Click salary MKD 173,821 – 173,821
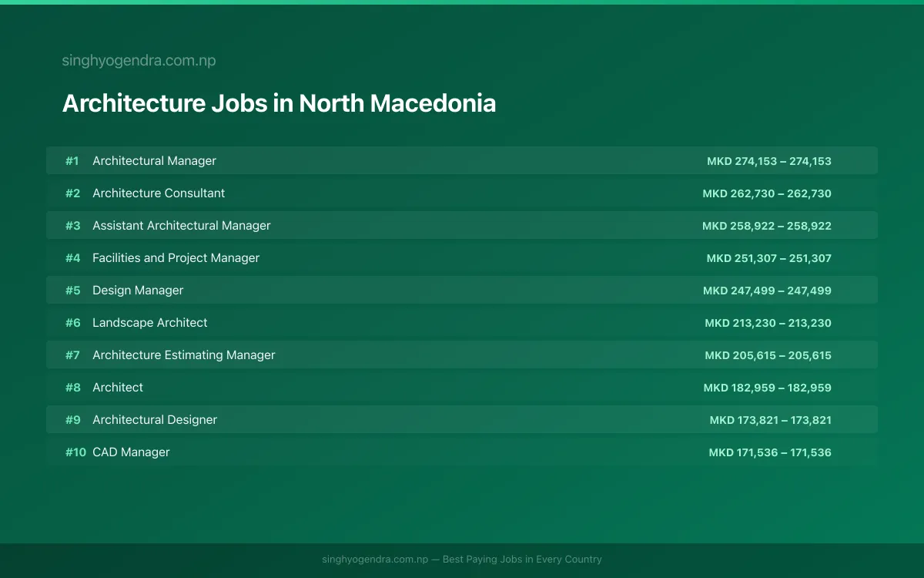The image size is (924, 578). tap(771, 420)
